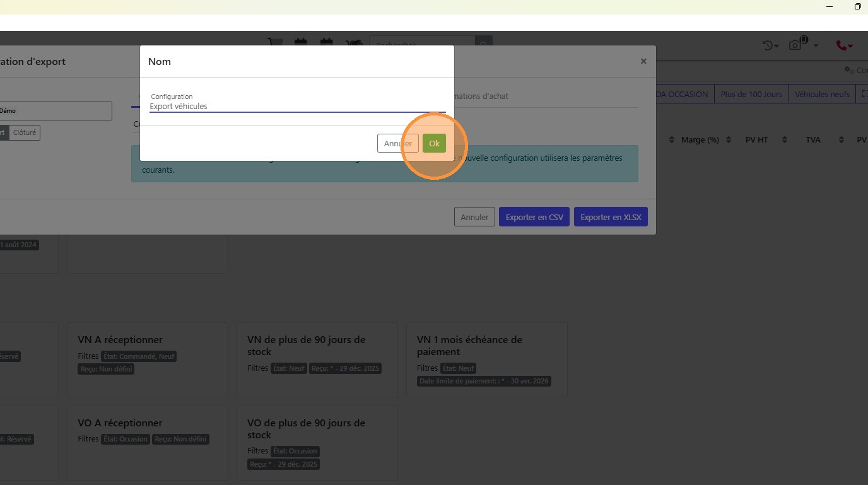Select the Clôturé toggle option
868x485 pixels.
(x=25, y=132)
